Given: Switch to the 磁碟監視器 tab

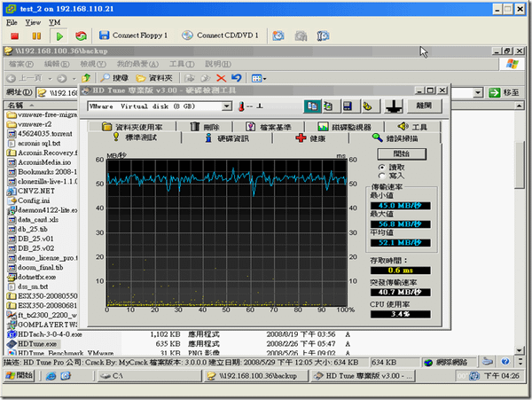Looking at the screenshot, I should point(344,127).
